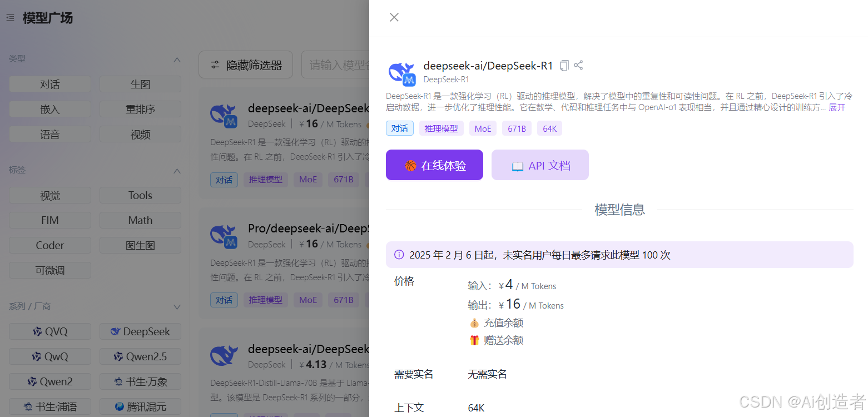The width and height of the screenshot is (868, 417).
Task: Click the 无需实名 value
Action: 488,374
